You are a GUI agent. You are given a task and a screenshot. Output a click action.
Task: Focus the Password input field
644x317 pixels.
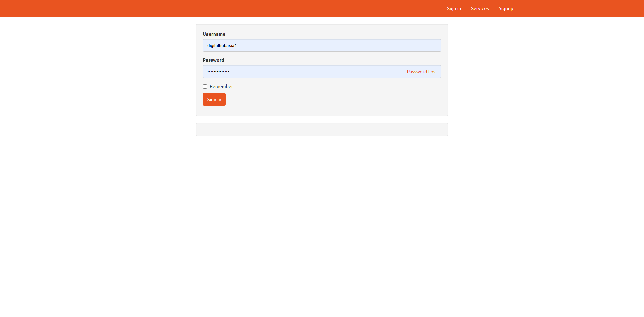302,72
